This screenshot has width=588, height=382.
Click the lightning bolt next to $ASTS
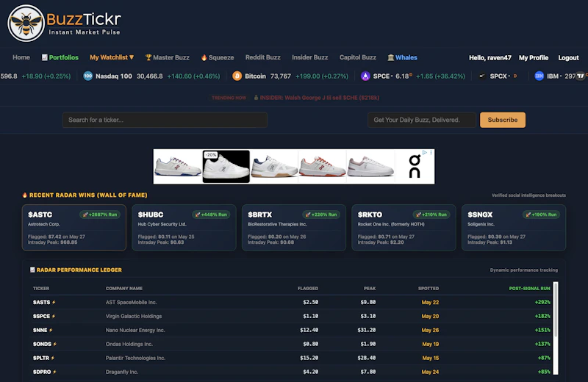54,302
